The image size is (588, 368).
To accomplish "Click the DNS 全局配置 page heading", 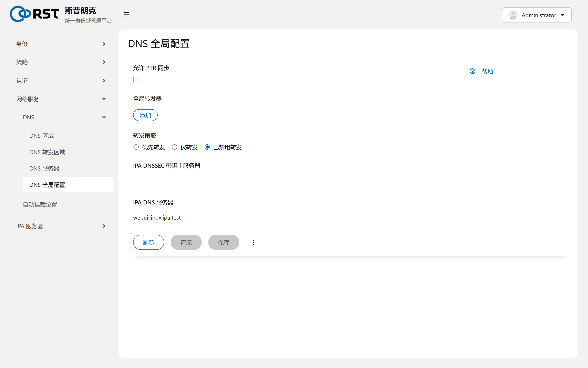I will (x=159, y=44).
